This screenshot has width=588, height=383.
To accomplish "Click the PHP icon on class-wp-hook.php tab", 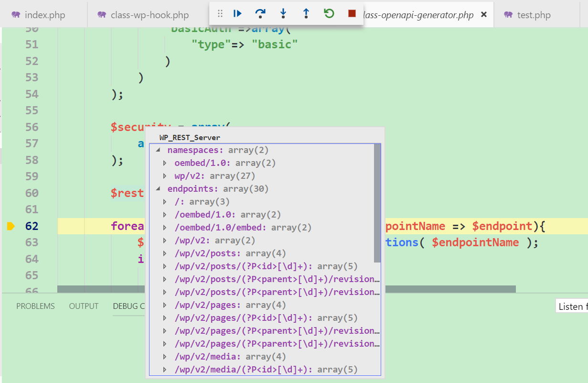I will click(102, 15).
